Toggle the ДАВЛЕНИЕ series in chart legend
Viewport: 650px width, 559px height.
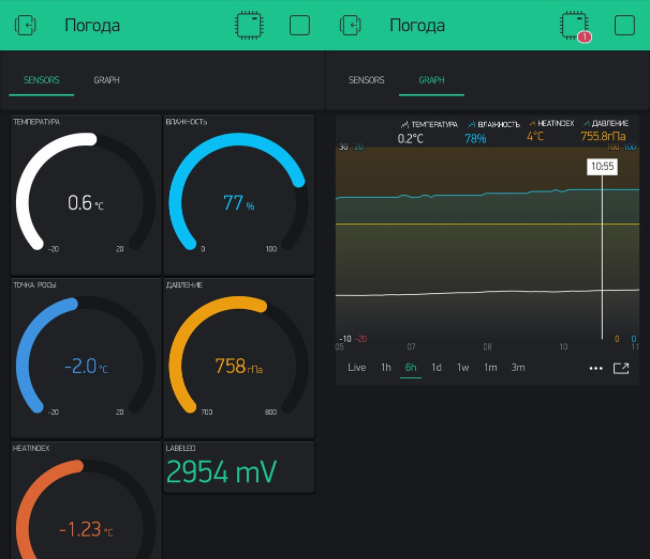[x=606, y=124]
